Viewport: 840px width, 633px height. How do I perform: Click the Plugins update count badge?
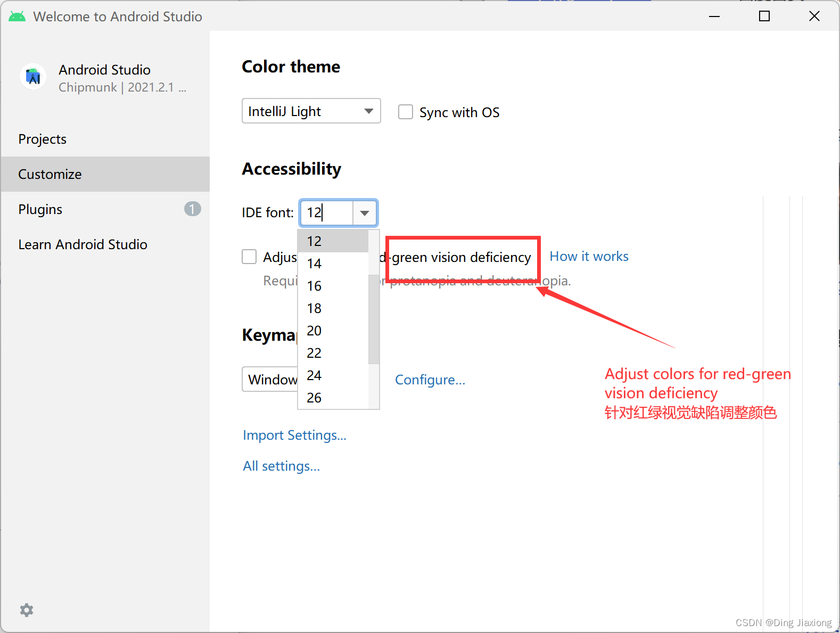pyautogui.click(x=193, y=209)
